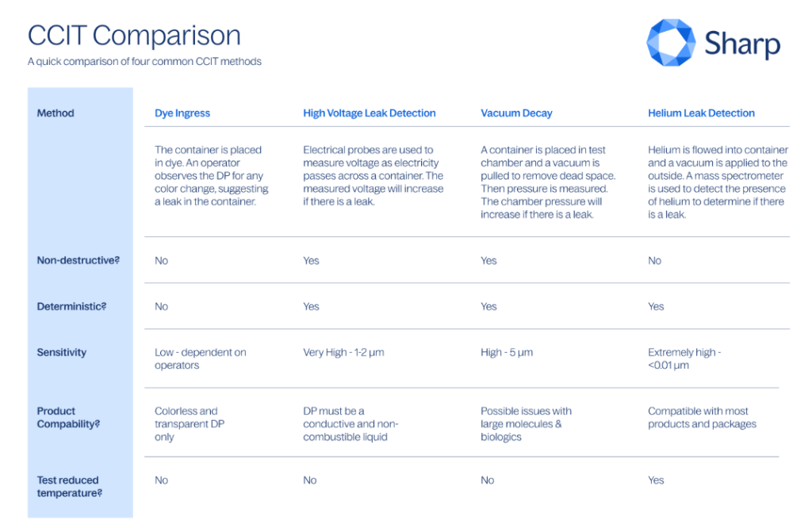Select the CCIT Comparison title

coord(134,36)
